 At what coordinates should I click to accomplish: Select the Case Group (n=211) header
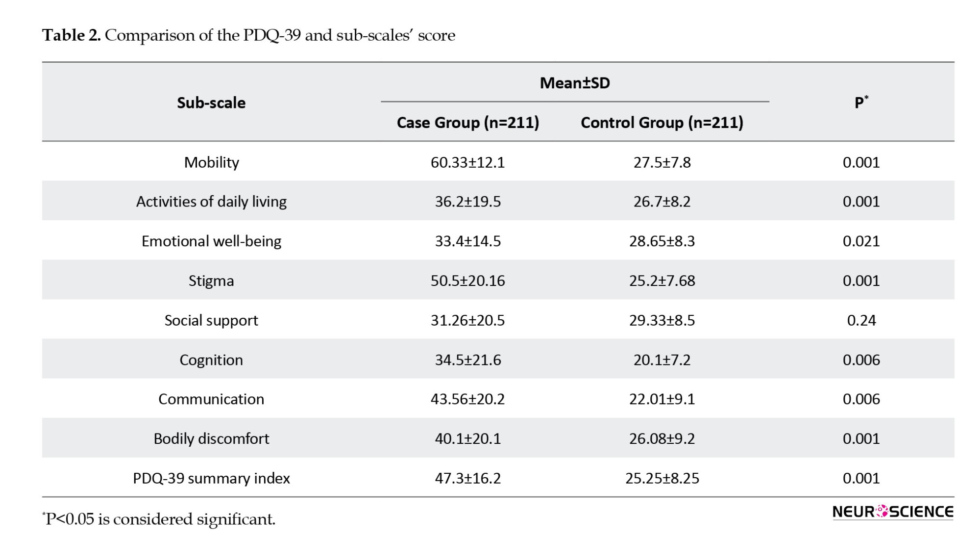pos(467,123)
